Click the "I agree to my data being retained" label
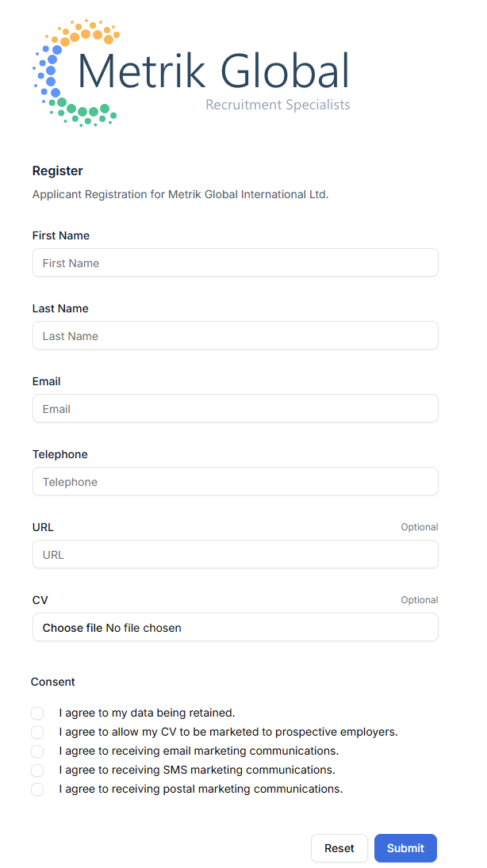This screenshot has width=487, height=868. [147, 713]
